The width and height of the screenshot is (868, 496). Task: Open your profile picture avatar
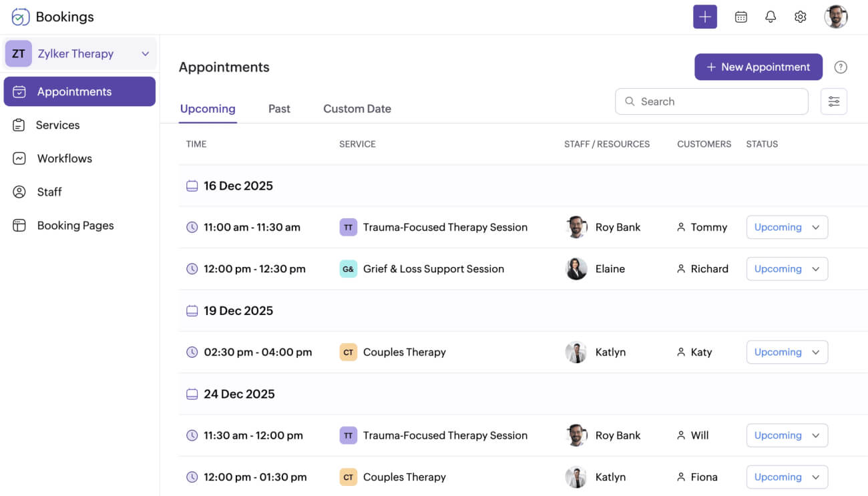(835, 17)
